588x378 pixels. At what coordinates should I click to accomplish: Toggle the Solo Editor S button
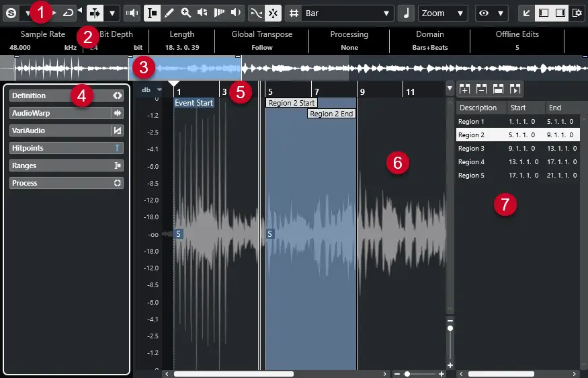pos(11,13)
